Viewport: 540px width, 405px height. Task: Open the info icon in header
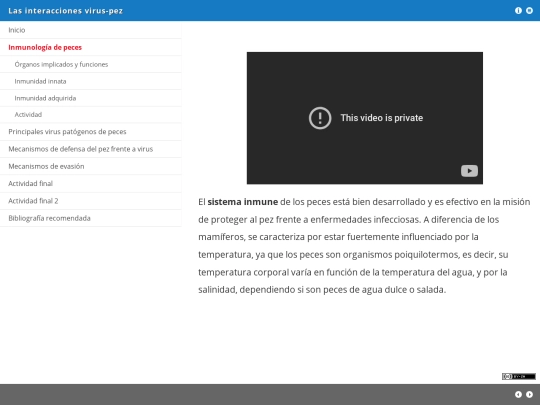click(x=518, y=11)
